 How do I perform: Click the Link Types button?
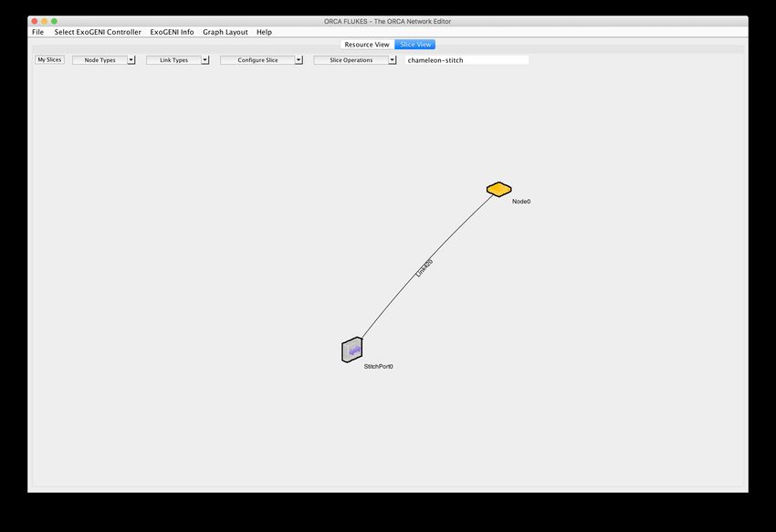pos(173,60)
